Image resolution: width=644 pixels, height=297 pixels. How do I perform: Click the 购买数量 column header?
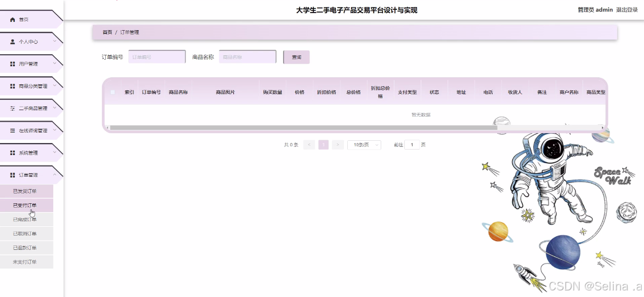273,92
